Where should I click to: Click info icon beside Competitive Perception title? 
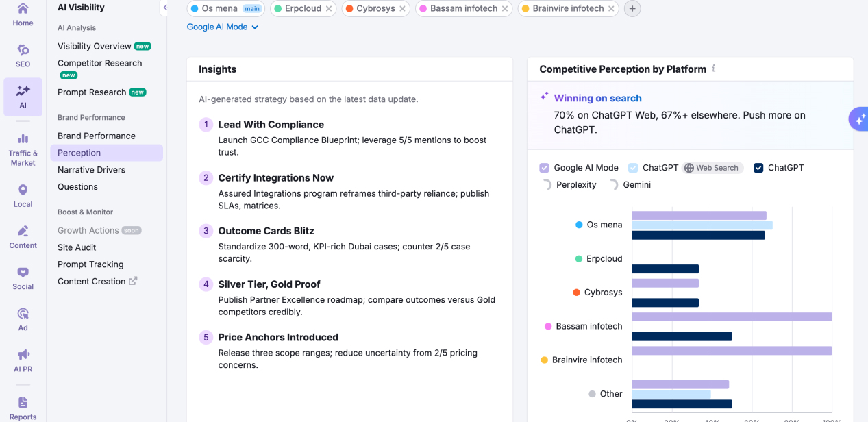tap(714, 69)
